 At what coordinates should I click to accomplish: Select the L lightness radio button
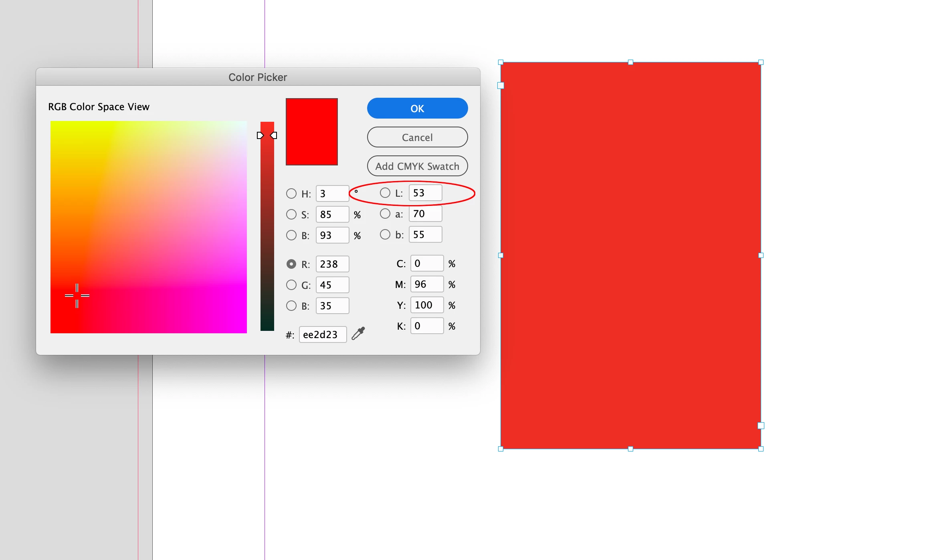coord(385,193)
